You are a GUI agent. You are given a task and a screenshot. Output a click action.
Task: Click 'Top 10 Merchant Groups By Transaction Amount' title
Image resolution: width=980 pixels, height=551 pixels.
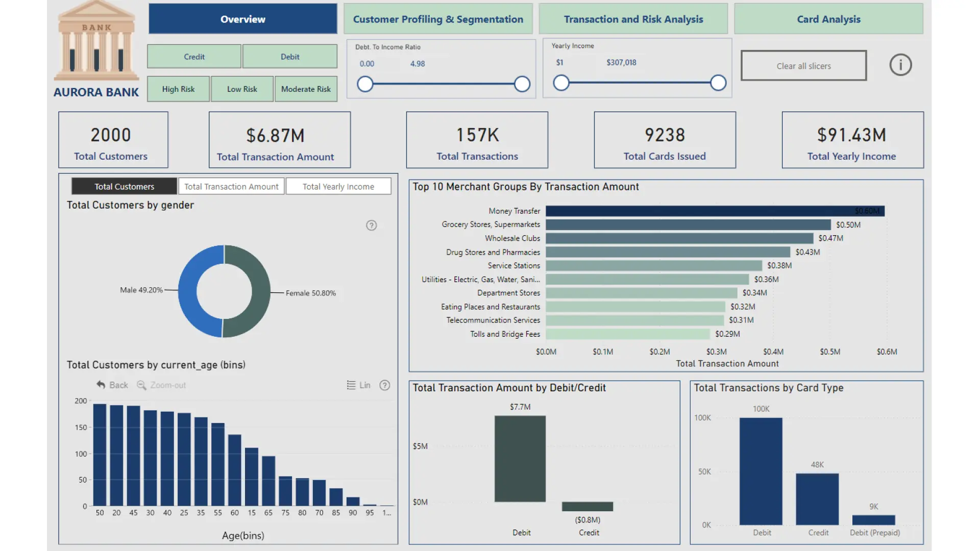click(526, 187)
